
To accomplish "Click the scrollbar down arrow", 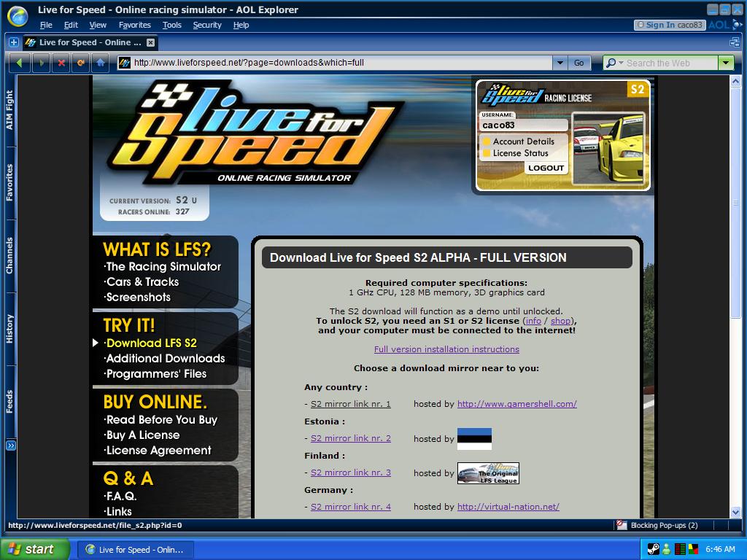I will click(735, 513).
